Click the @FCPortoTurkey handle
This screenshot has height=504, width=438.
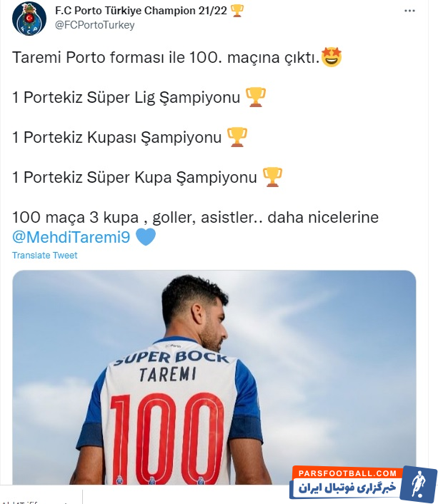coord(94,25)
